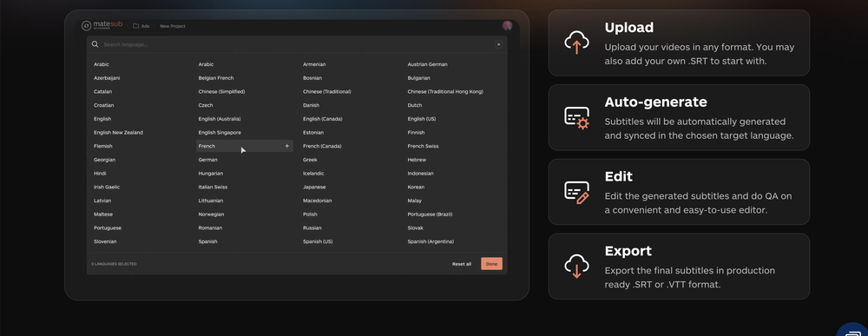The image size is (868, 336).
Task: Click the Export cloud download icon
Action: click(576, 267)
